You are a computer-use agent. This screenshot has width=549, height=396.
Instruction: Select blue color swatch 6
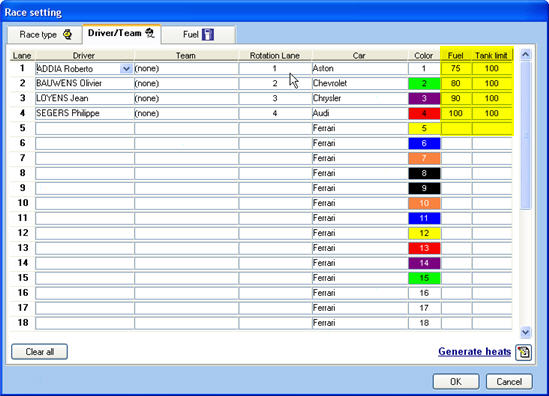pos(424,143)
